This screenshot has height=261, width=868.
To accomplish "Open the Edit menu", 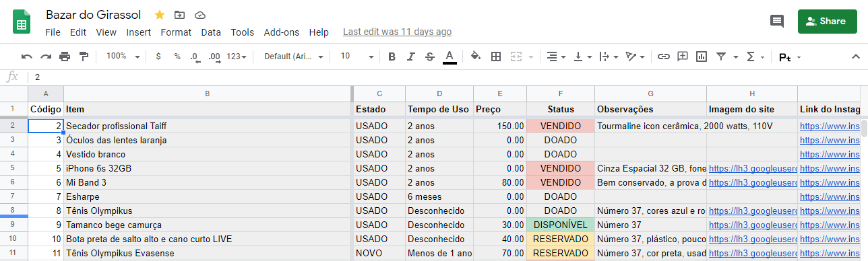I will pyautogui.click(x=78, y=32).
